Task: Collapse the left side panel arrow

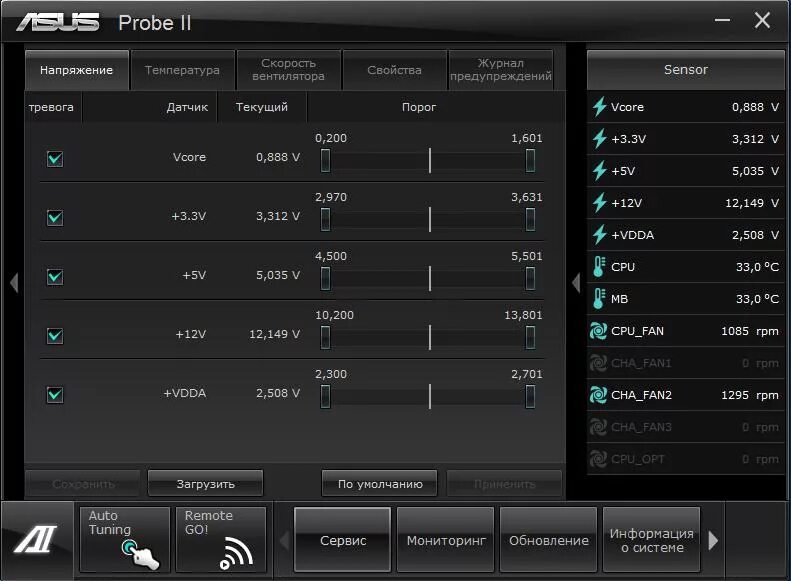Action: pyautogui.click(x=14, y=282)
